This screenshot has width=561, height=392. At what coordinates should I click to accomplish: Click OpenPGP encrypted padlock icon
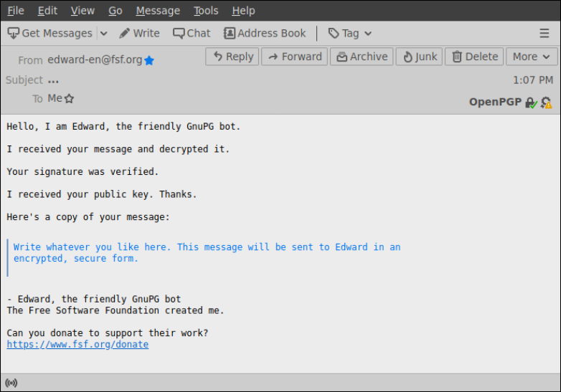click(x=531, y=103)
